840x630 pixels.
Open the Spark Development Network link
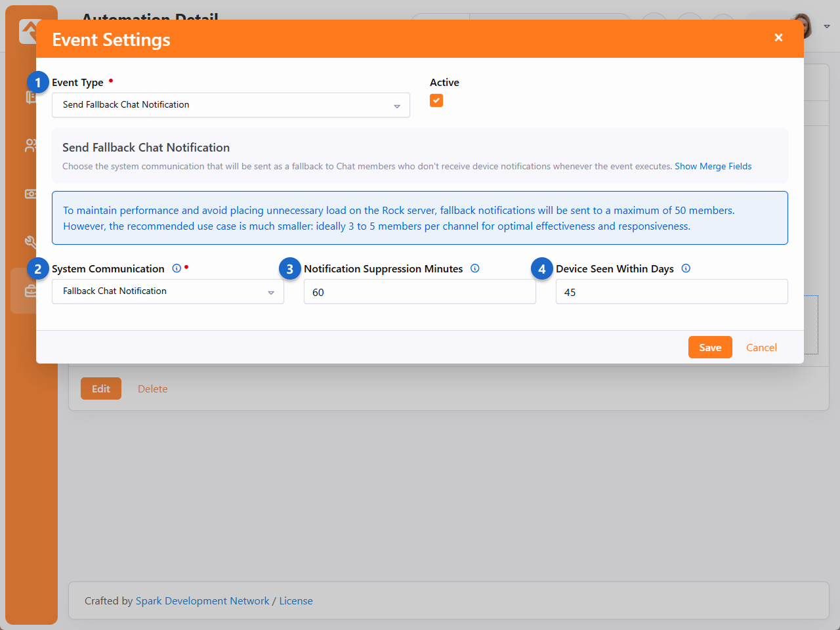[x=202, y=600]
